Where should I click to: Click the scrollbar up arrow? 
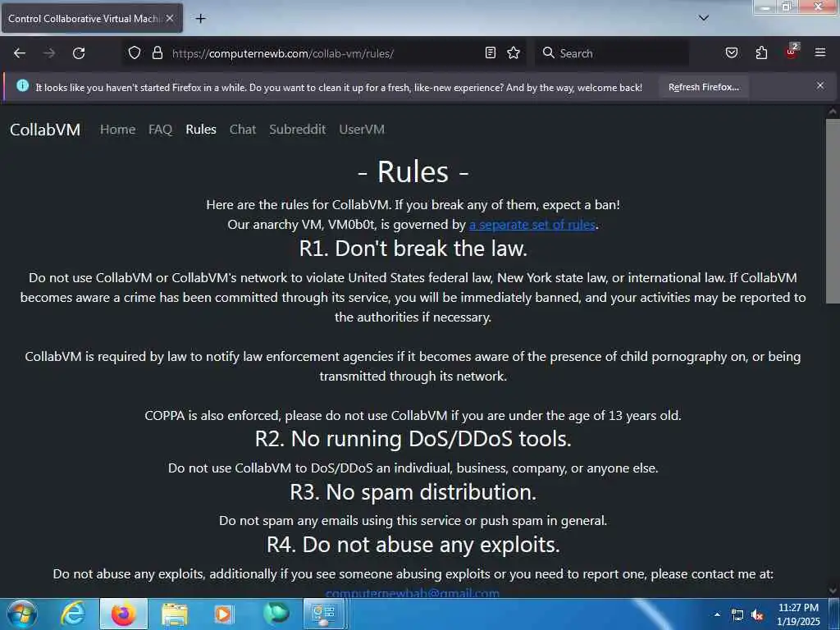tap(833, 112)
